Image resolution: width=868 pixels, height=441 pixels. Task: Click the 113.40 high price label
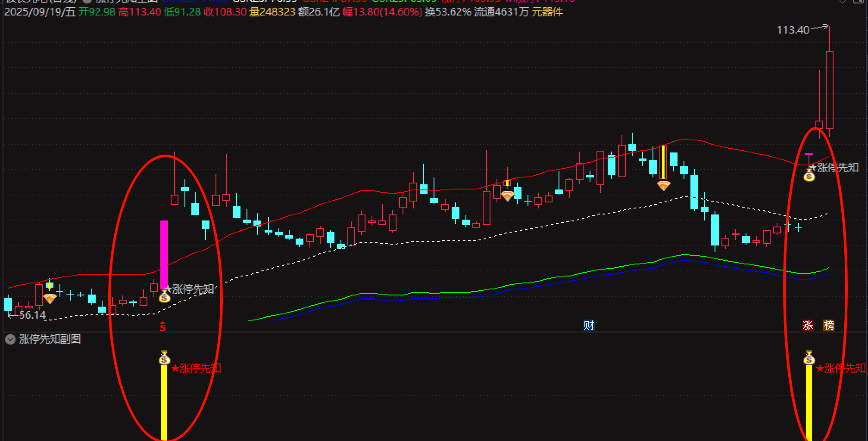point(793,30)
